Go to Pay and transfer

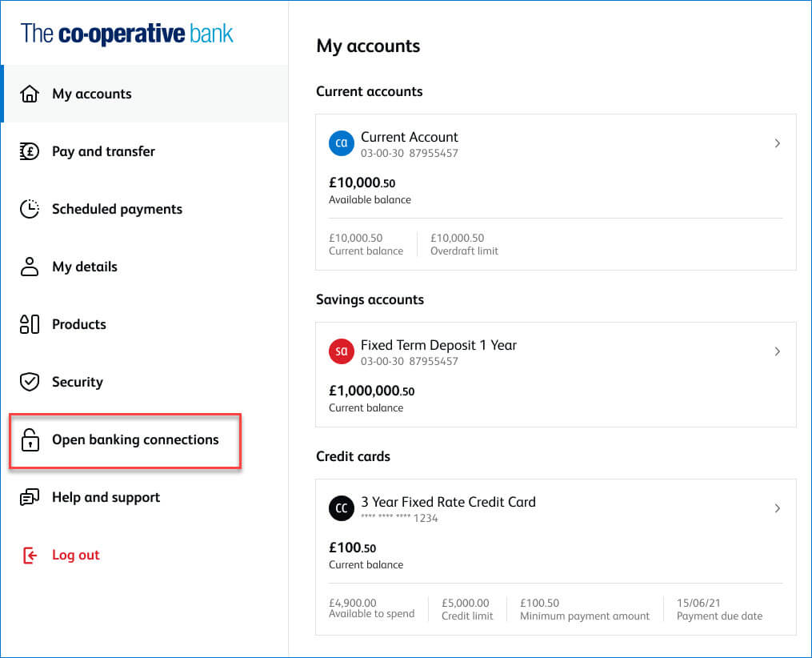coord(145,151)
